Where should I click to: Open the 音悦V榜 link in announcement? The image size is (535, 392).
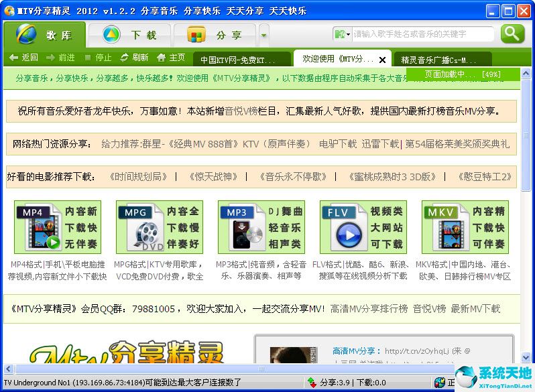241,111
